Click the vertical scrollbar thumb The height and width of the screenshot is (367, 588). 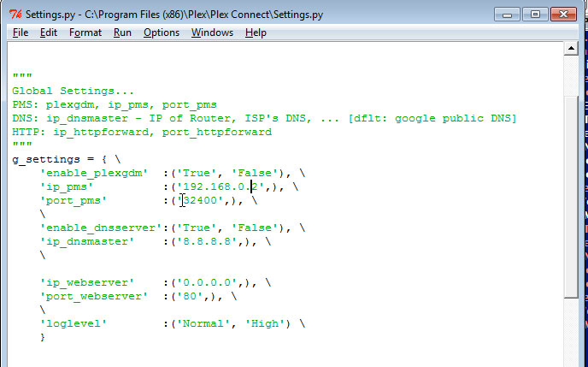571,197
